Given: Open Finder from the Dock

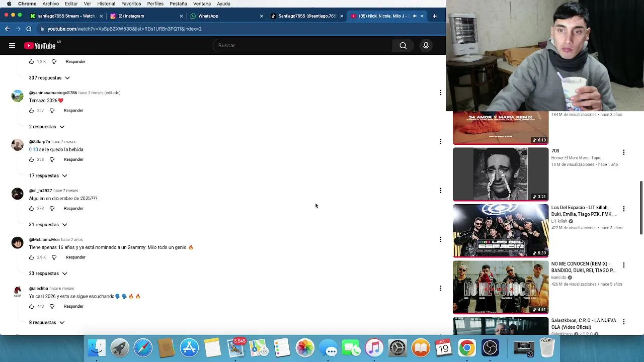Looking at the screenshot, I should pyautogui.click(x=97, y=347).
